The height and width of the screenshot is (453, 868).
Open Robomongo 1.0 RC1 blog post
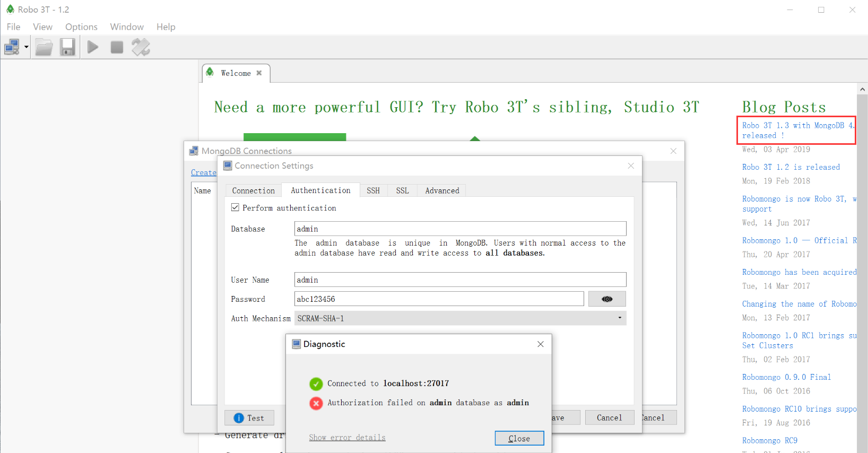coord(799,341)
